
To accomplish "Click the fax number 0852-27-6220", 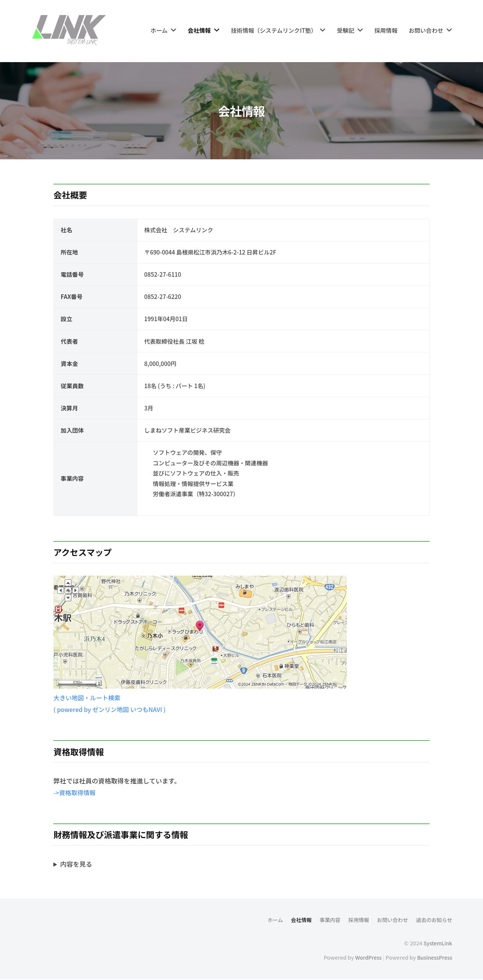I will pos(163,296).
